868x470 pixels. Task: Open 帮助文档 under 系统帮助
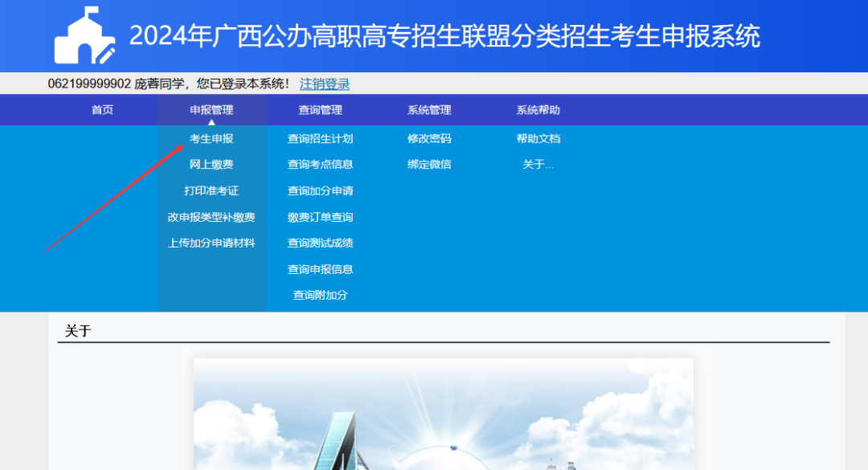tap(538, 138)
